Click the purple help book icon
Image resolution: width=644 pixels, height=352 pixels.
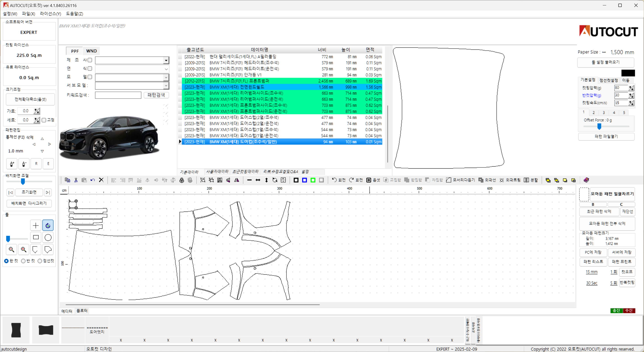[x=586, y=180]
